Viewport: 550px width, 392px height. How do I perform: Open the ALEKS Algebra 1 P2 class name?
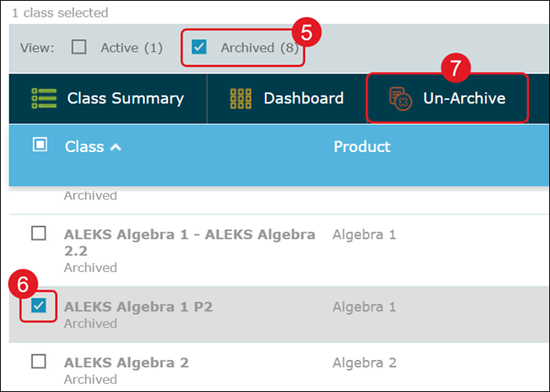click(x=137, y=307)
